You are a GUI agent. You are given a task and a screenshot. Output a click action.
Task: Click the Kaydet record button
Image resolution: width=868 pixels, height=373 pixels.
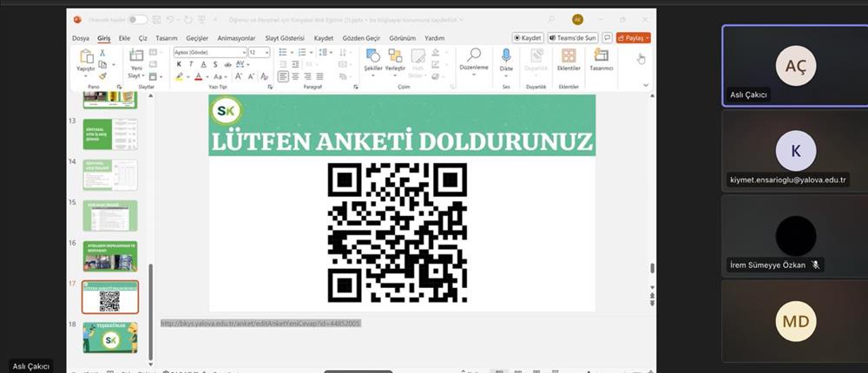[x=528, y=37]
